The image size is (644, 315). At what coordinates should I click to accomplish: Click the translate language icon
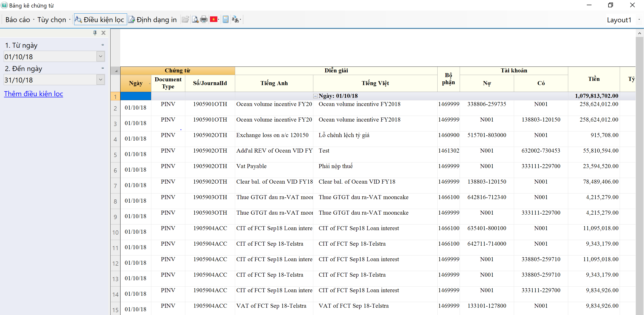(x=235, y=19)
